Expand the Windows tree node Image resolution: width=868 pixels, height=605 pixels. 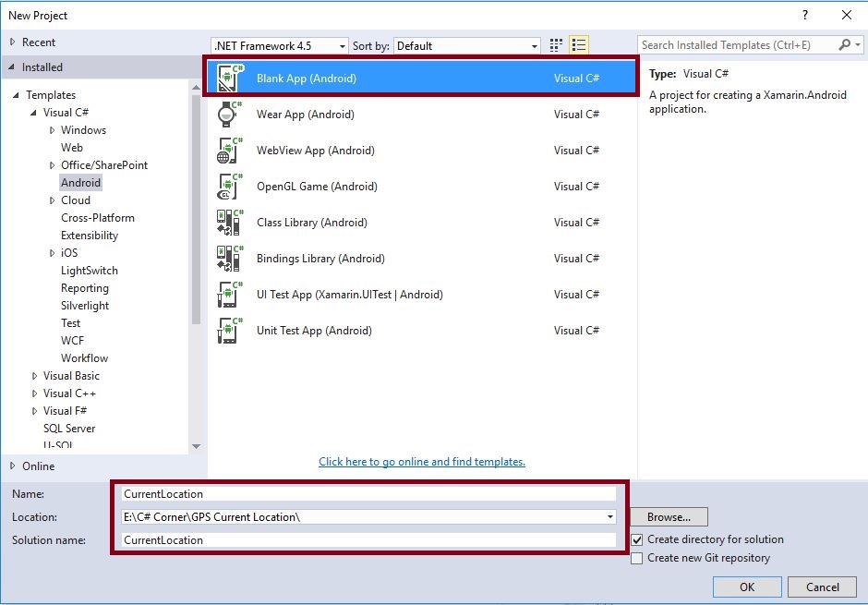[52, 130]
